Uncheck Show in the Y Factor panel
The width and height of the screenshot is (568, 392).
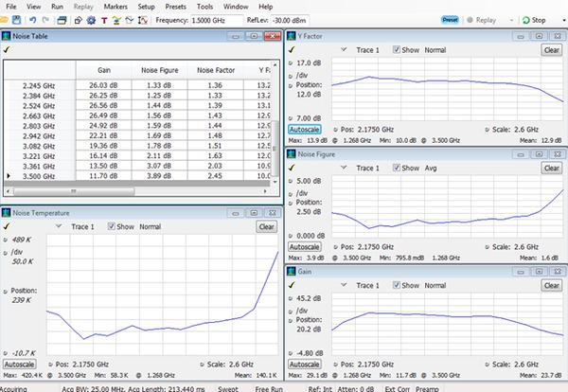(395, 50)
